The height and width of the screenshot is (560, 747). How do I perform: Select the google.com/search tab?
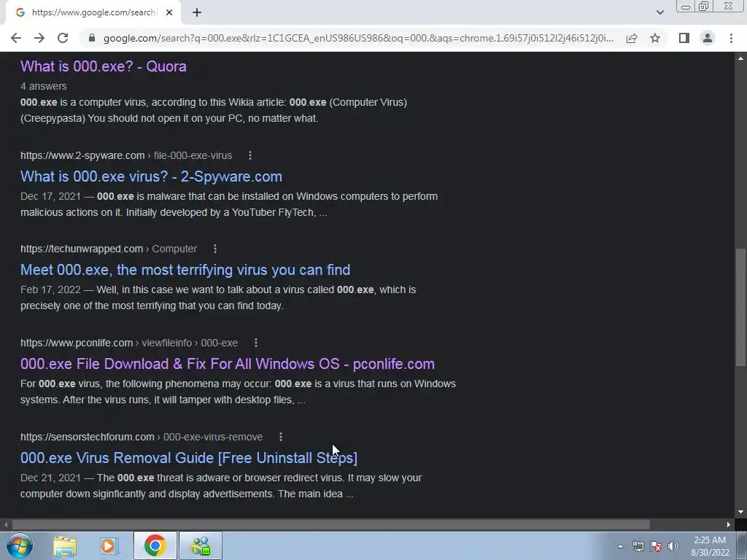[93, 13]
